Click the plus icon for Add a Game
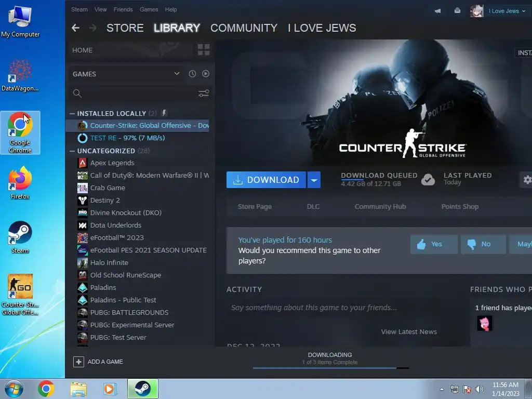This screenshot has height=399, width=532. (78, 362)
